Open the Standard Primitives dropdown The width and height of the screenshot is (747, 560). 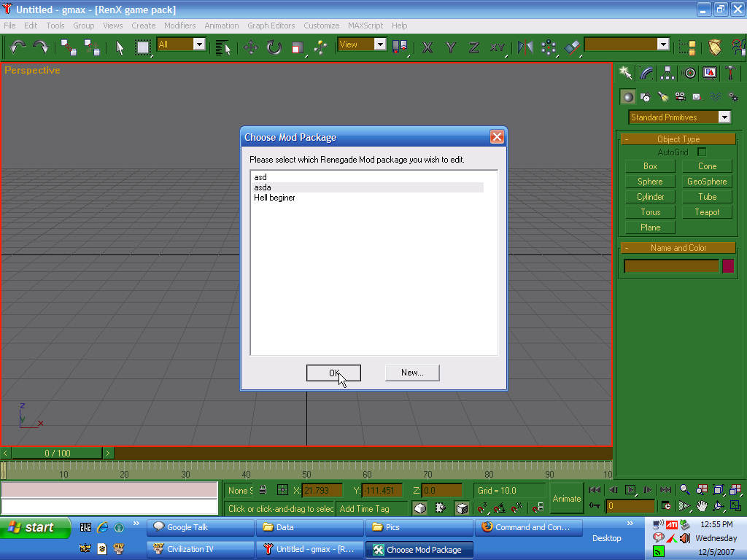[724, 117]
